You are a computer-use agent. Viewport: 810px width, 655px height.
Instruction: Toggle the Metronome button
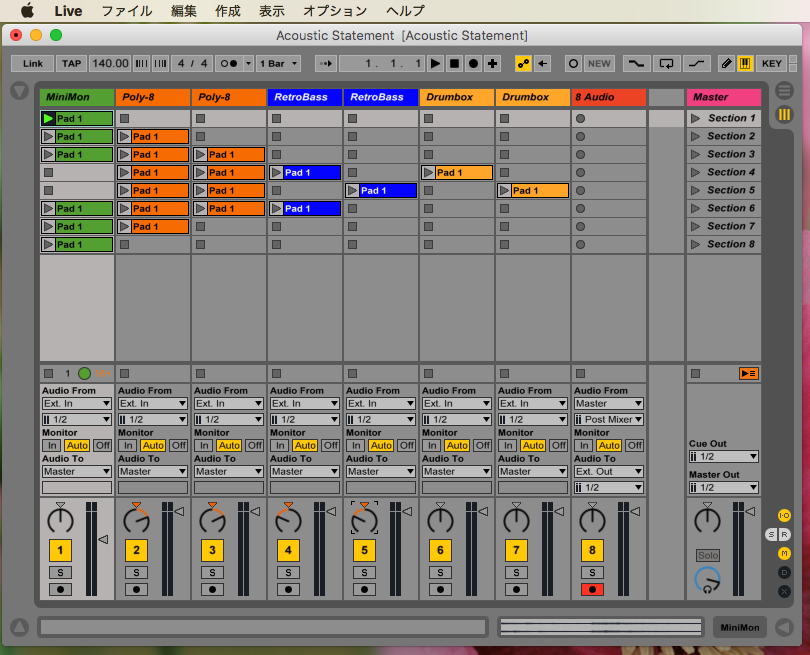[229, 64]
